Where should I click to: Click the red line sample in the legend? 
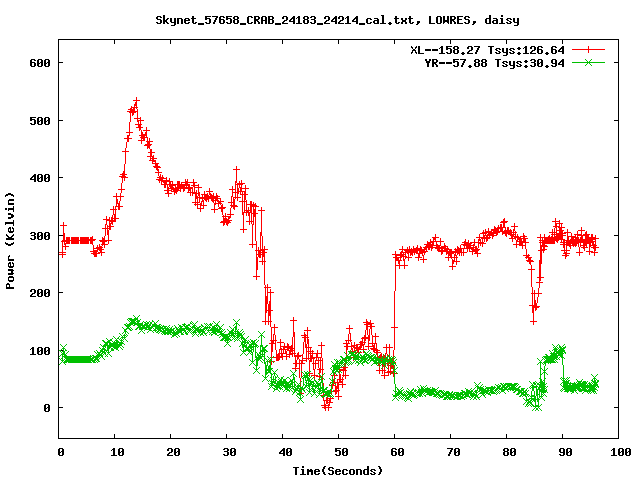click(x=588, y=50)
